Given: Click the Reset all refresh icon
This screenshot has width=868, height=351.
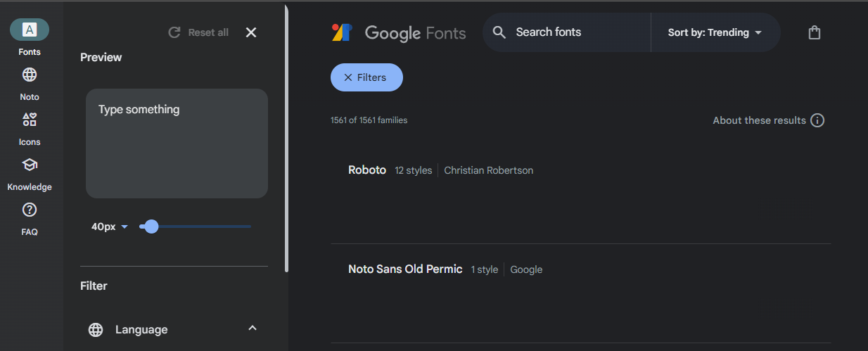Looking at the screenshot, I should point(174,32).
